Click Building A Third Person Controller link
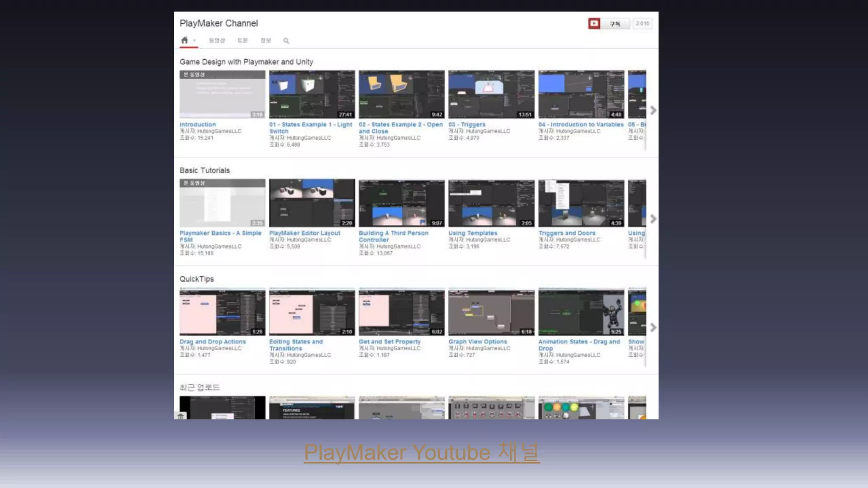This screenshot has width=868, height=488. click(x=394, y=236)
